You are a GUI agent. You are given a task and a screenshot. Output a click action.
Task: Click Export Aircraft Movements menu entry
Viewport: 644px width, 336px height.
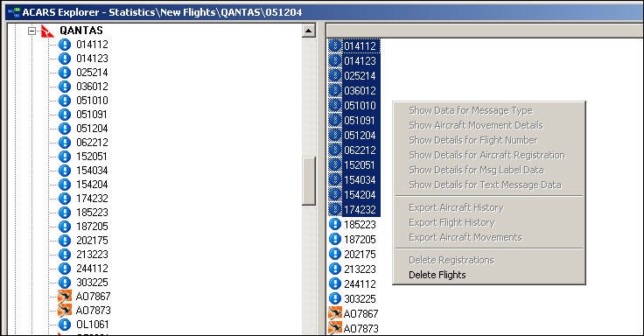pos(465,237)
